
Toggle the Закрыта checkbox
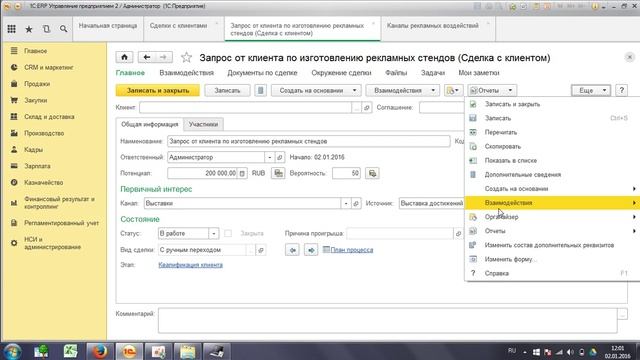point(228,233)
